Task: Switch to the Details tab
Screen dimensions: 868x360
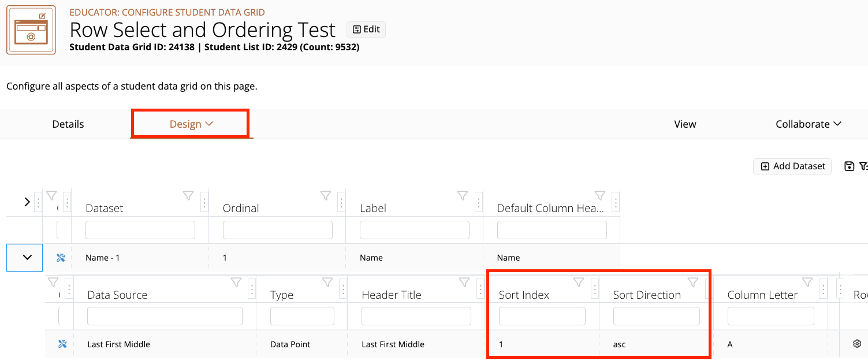Action: [68, 124]
